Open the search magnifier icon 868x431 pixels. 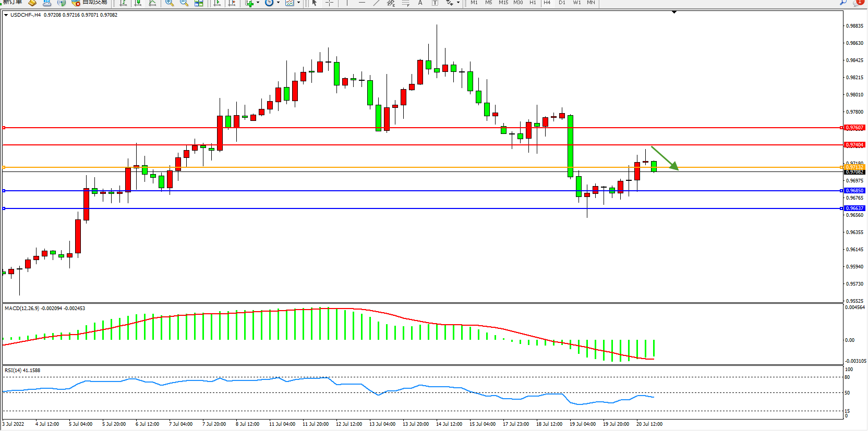pos(843,3)
